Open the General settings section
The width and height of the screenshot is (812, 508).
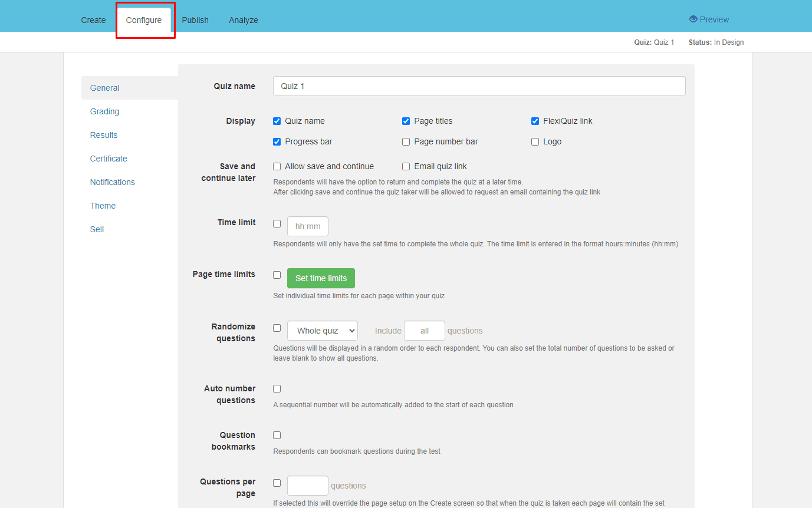pyautogui.click(x=130, y=88)
